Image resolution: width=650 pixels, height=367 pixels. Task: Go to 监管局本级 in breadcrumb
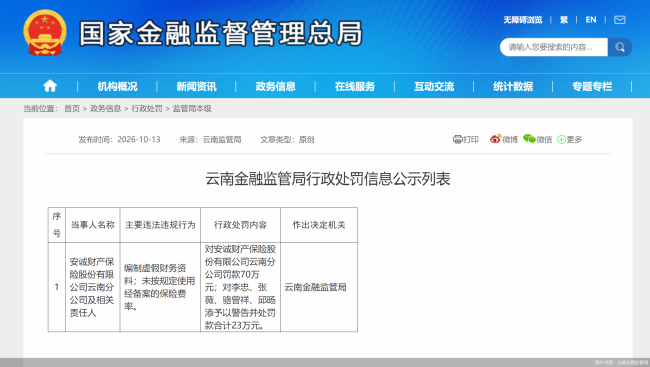(192, 109)
